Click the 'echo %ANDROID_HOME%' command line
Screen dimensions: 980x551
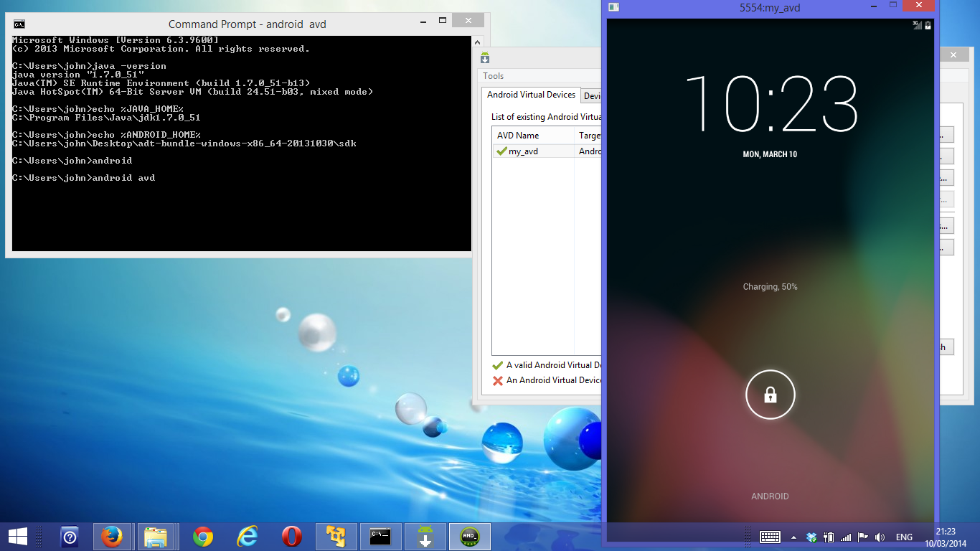[107, 135]
